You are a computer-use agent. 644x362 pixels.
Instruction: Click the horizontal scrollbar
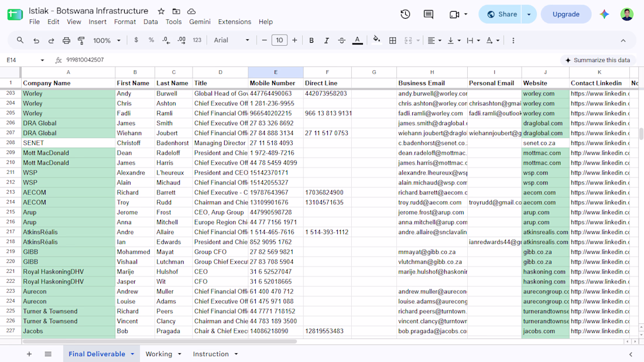[x=159, y=341]
